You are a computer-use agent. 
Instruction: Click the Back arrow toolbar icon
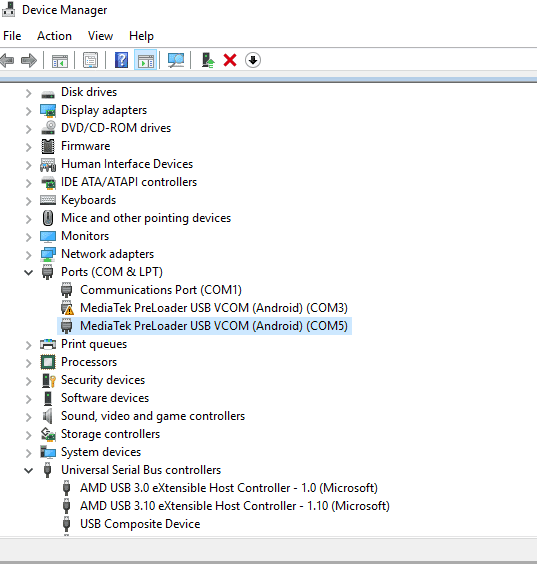point(7,60)
